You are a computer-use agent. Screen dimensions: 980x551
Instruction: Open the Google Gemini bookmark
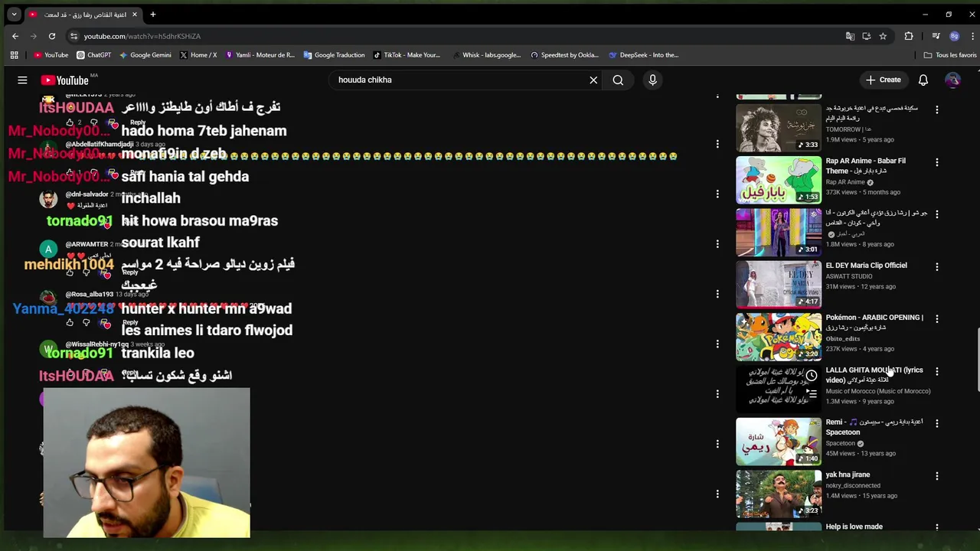point(145,55)
